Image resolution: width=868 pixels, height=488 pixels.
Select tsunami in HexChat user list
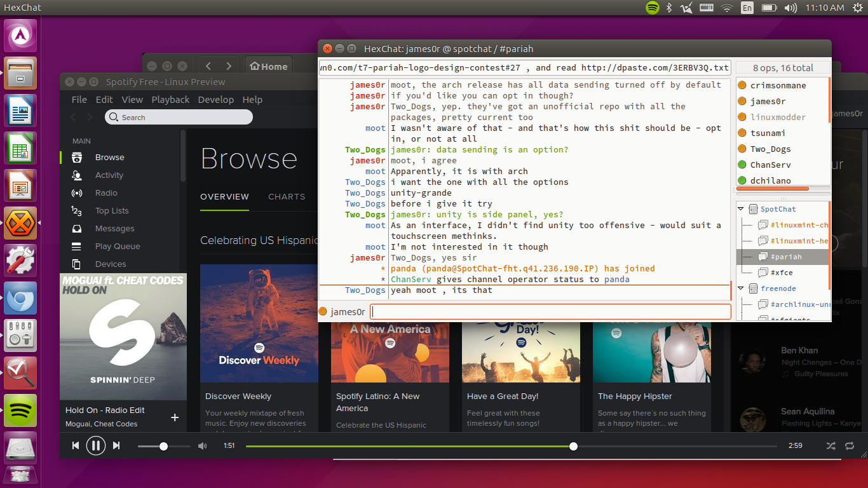(x=768, y=133)
